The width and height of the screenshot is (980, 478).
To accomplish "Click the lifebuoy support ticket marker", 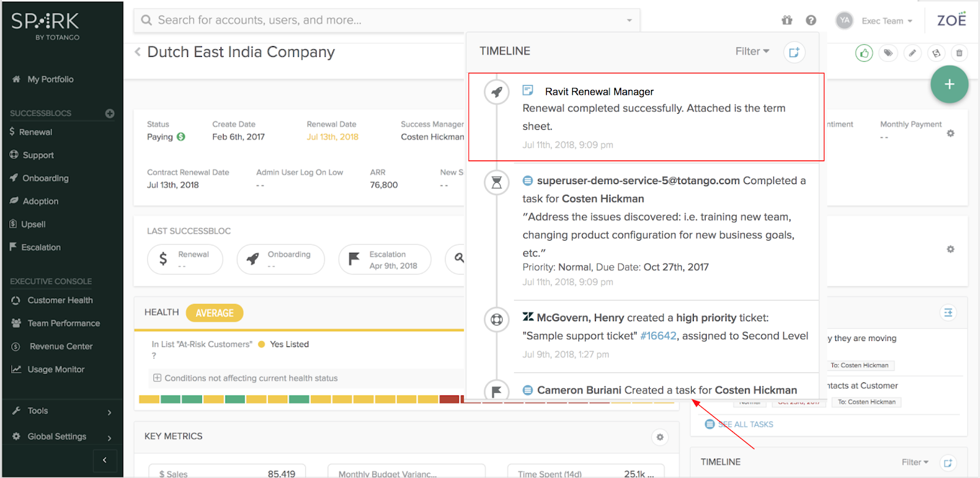I will pos(497,319).
